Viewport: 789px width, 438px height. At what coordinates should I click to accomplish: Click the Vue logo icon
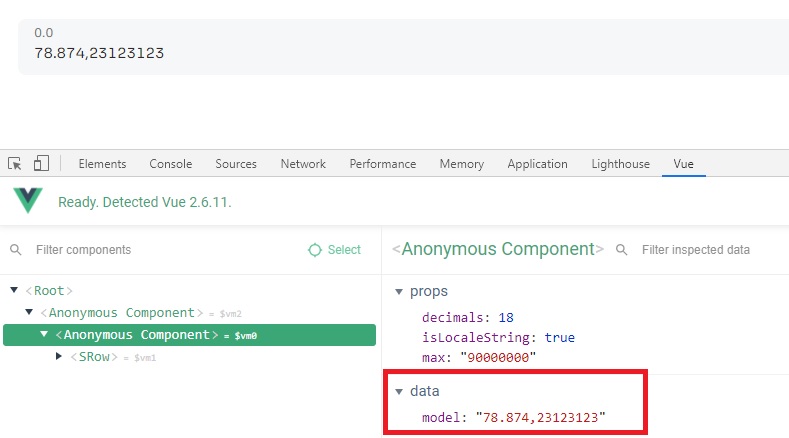[x=28, y=200]
